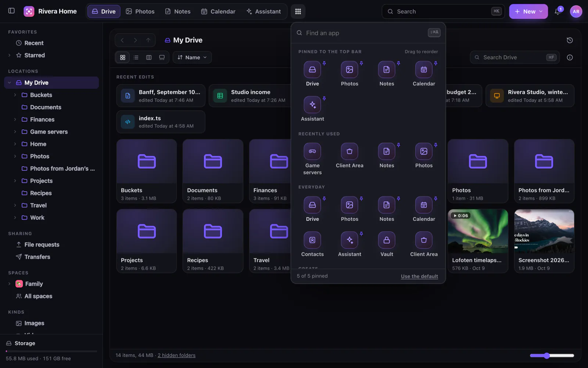Switch to list view layout
Viewport: 588px width, 368px height.
point(136,57)
